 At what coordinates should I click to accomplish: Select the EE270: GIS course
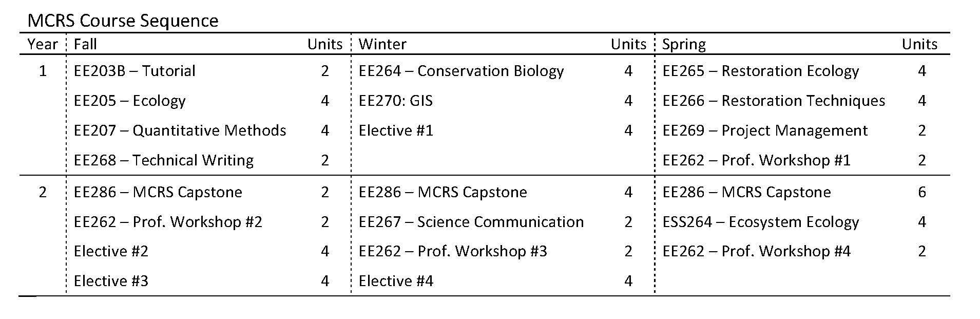pyautogui.click(x=395, y=101)
